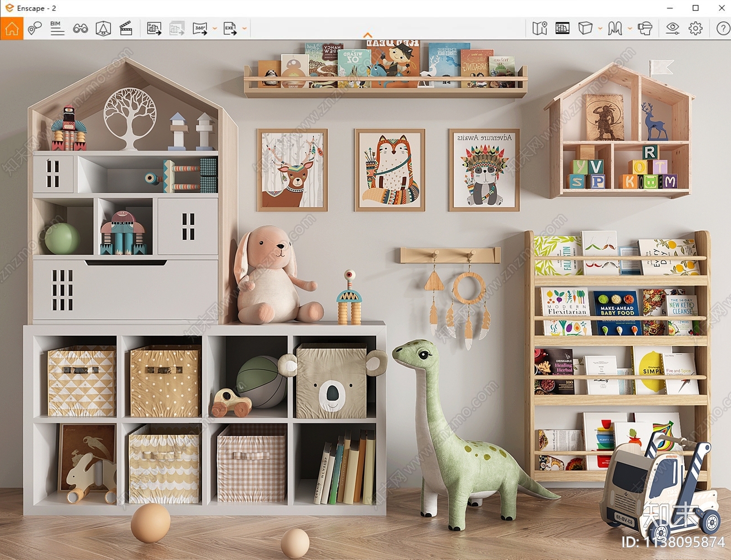The image size is (731, 560).
Task: Open the hexagon tree Site Context tool
Action: pos(103,29)
